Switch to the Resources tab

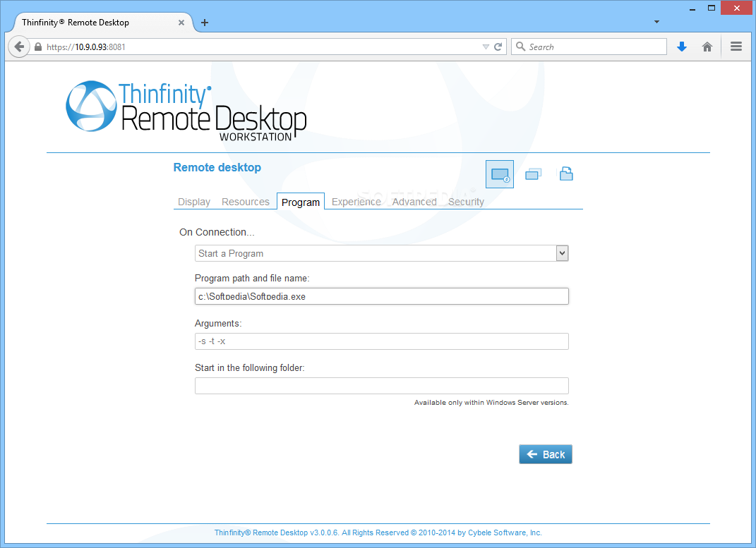246,202
